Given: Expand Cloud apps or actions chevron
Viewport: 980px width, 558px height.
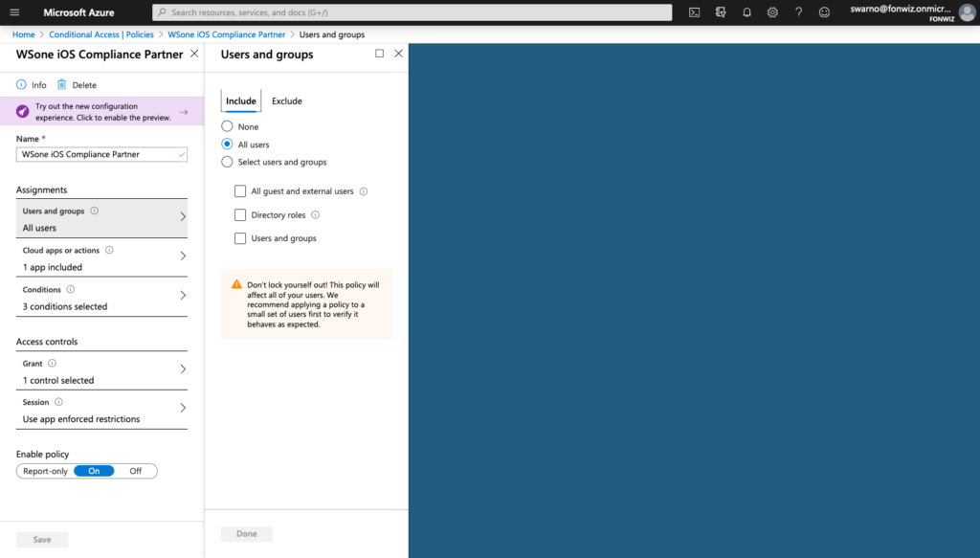Looking at the screenshot, I should pyautogui.click(x=183, y=257).
